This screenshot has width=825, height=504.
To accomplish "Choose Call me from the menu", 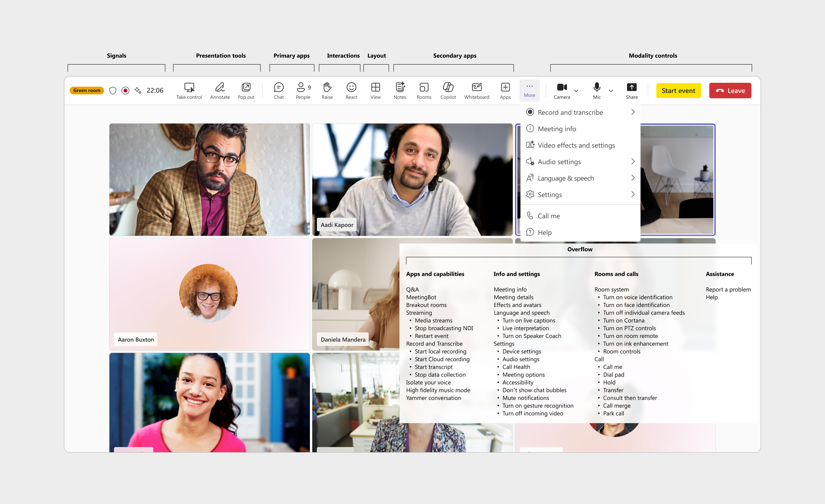I will point(580,216).
